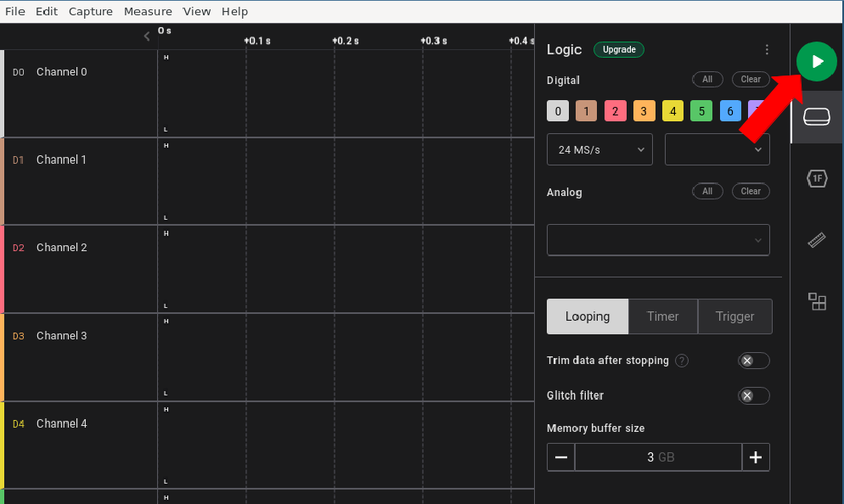Click the three-dot Logic options menu
844x504 pixels.
click(767, 50)
